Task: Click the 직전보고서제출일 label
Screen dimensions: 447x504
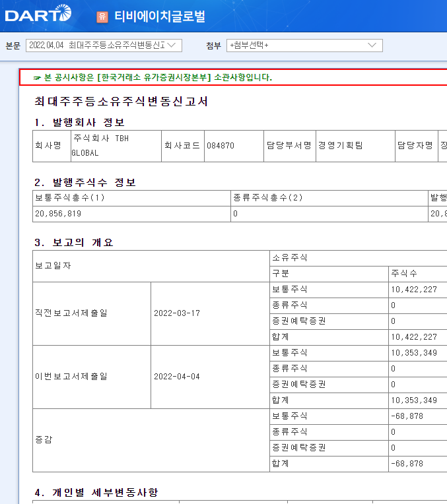Action: 71,313
